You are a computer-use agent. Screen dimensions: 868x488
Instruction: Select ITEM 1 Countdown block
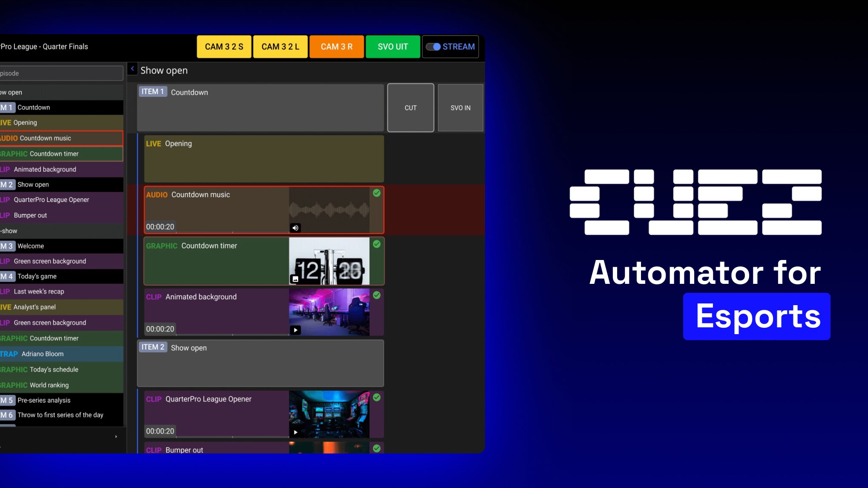click(260, 108)
